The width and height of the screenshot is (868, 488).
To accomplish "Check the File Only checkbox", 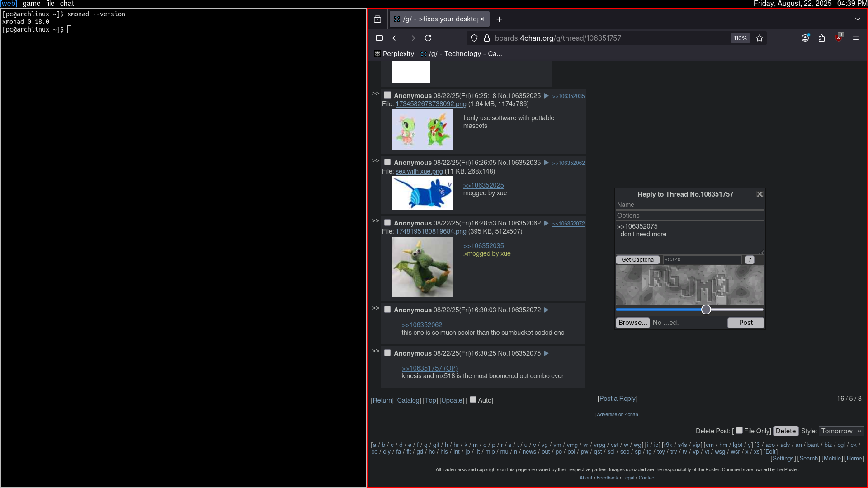I will click(739, 430).
